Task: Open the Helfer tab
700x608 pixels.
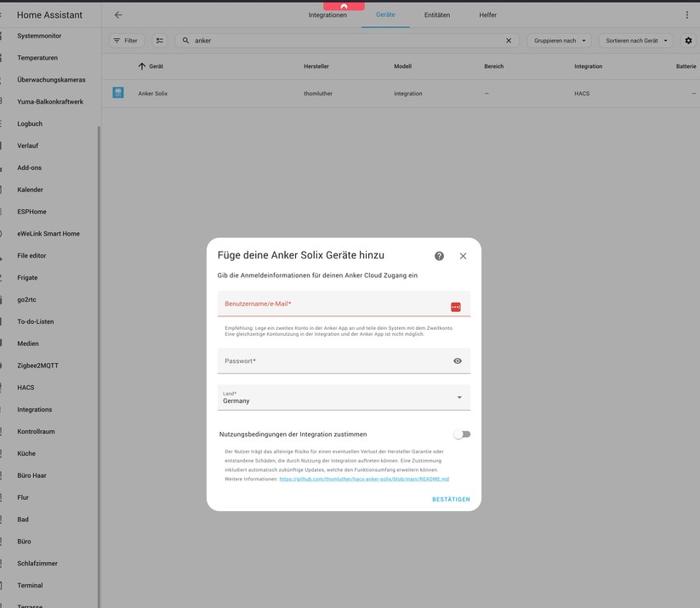Action: point(488,14)
